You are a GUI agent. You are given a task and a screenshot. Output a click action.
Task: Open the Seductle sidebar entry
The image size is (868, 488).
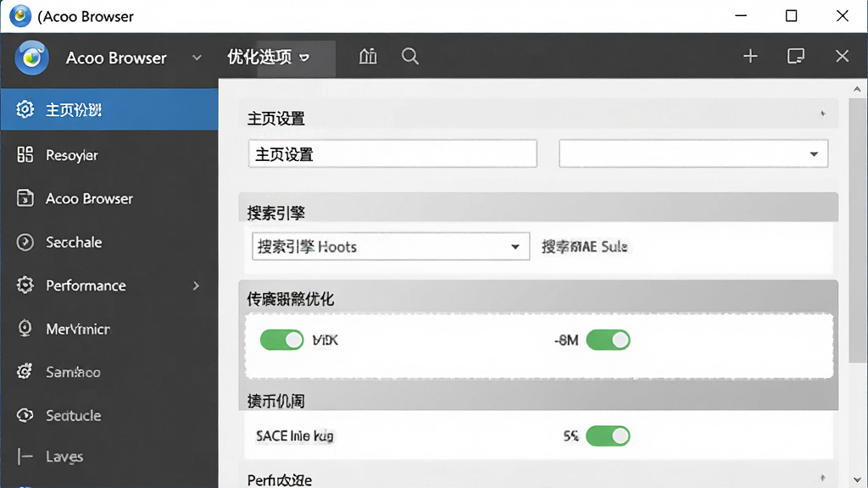click(109, 415)
